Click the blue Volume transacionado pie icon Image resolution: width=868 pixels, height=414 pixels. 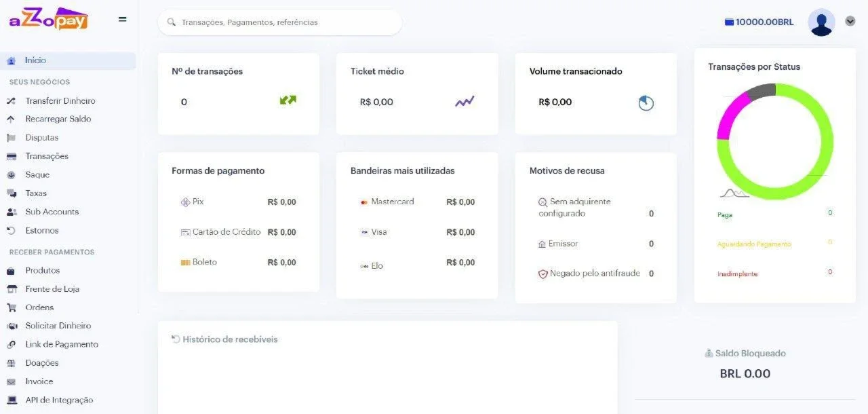[646, 103]
